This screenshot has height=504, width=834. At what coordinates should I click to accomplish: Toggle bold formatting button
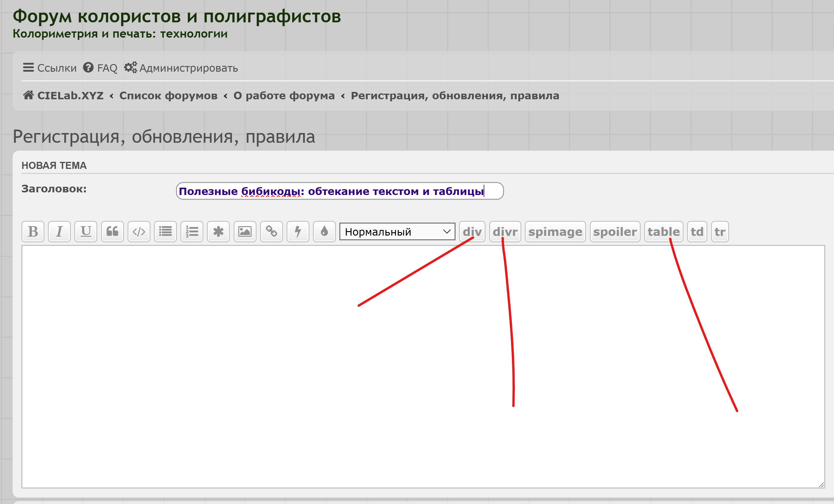point(33,232)
